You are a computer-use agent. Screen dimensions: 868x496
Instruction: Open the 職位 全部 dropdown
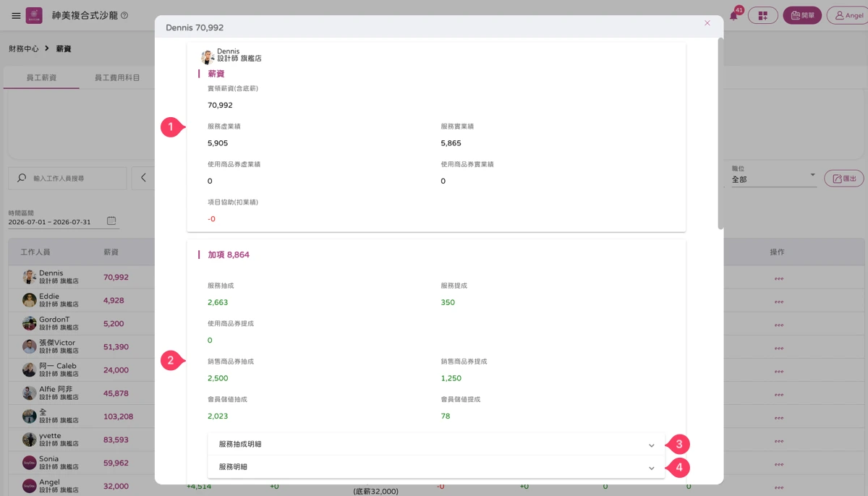pos(773,179)
